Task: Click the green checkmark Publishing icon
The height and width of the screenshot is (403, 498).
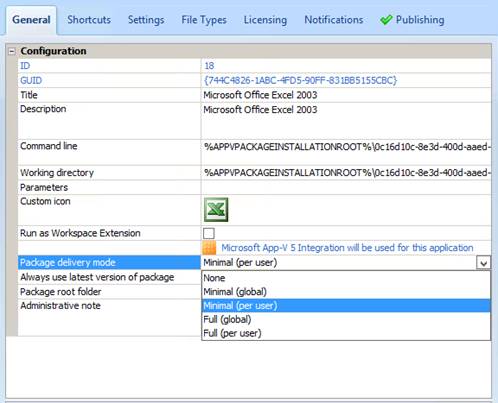Action: coord(386,20)
